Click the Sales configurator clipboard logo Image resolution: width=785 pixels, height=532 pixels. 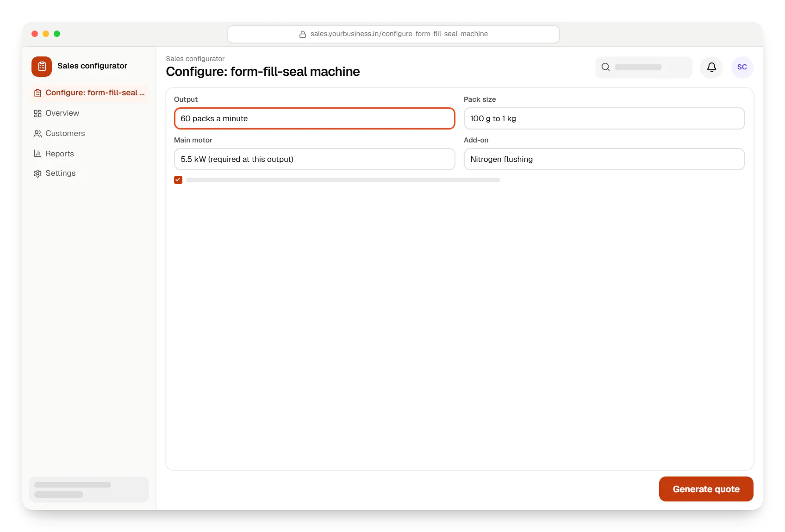coord(42,67)
